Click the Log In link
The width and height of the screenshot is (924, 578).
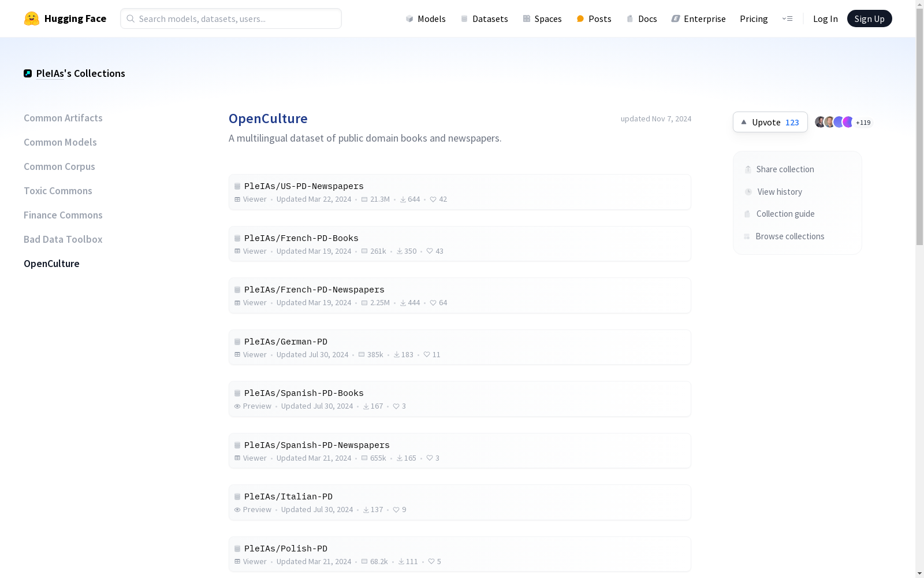pos(825,18)
